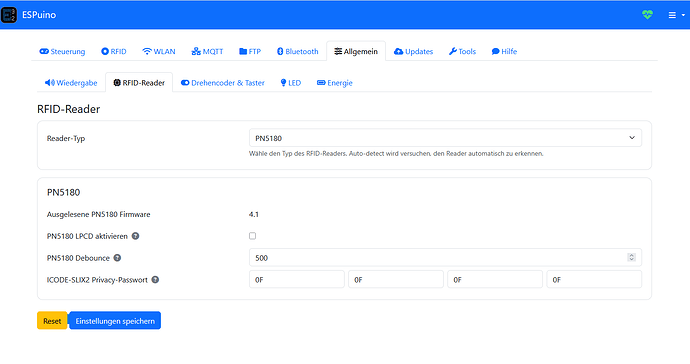Enable the PN5180 LPCD aktivieren checkbox

pos(252,236)
